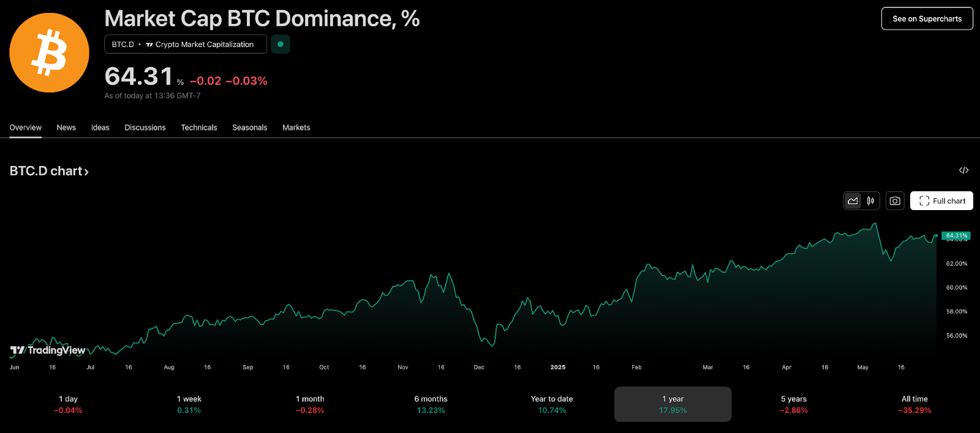
Task: Click the Bitcoin logo icon
Action: pos(49,53)
